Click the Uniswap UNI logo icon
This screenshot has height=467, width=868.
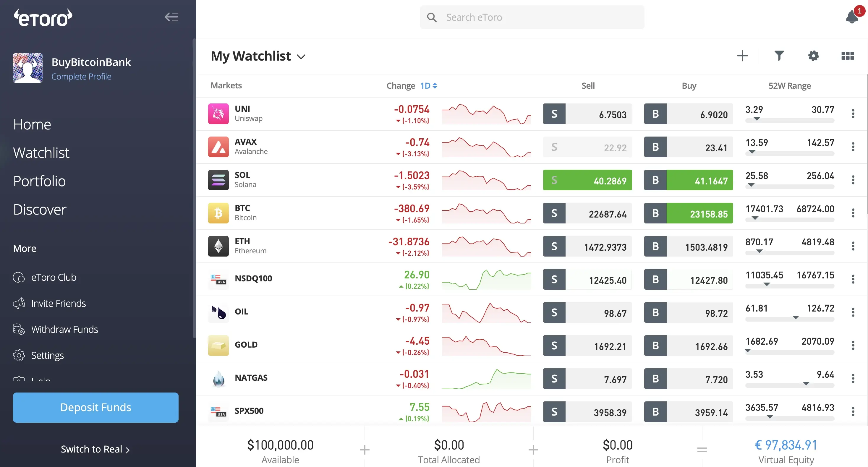pos(218,114)
